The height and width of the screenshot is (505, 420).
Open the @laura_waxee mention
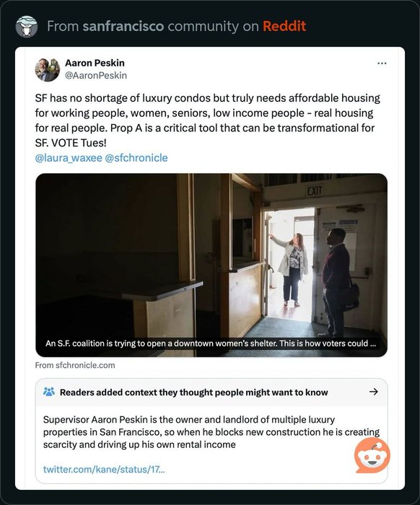(69, 158)
